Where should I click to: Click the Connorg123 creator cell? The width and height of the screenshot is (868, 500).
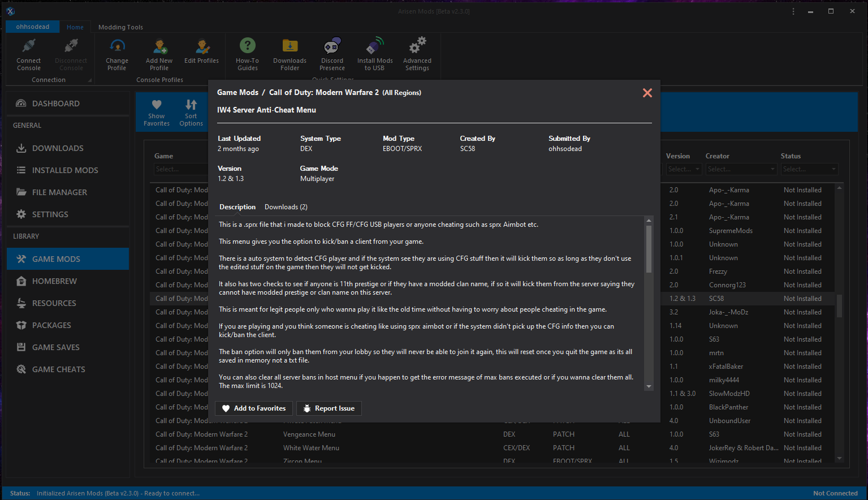tap(727, 285)
